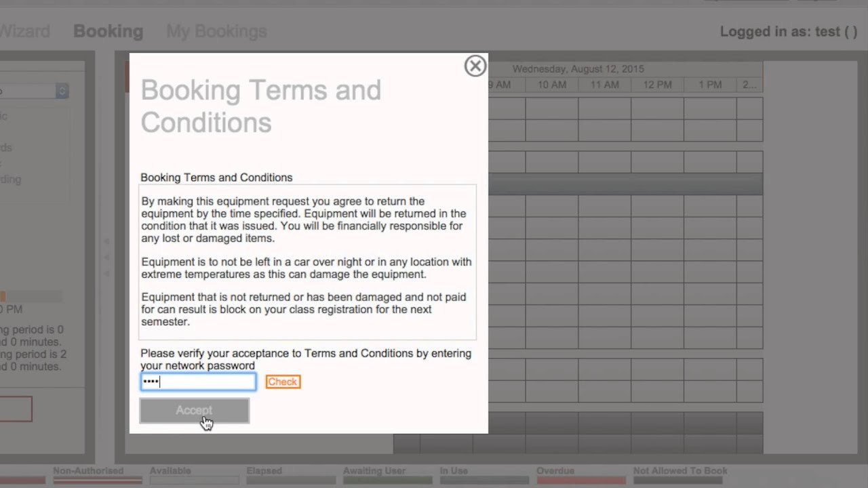Click the Not Allowed To Book legend entry
The width and height of the screenshot is (868, 488).
click(680, 475)
